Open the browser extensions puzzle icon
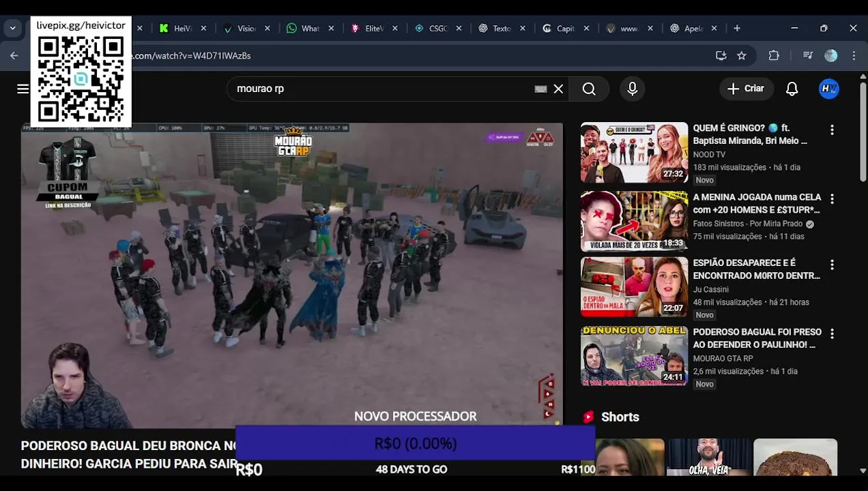868x491 pixels. click(774, 56)
